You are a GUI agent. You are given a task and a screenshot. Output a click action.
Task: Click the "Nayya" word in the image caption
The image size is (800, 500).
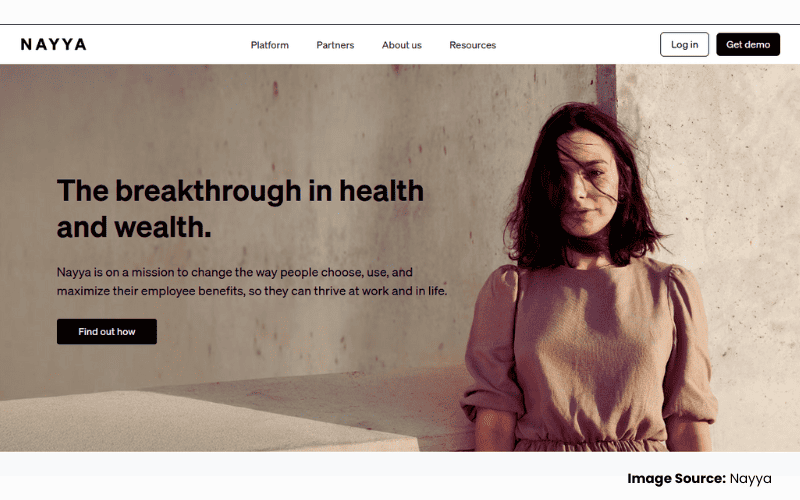click(x=751, y=479)
